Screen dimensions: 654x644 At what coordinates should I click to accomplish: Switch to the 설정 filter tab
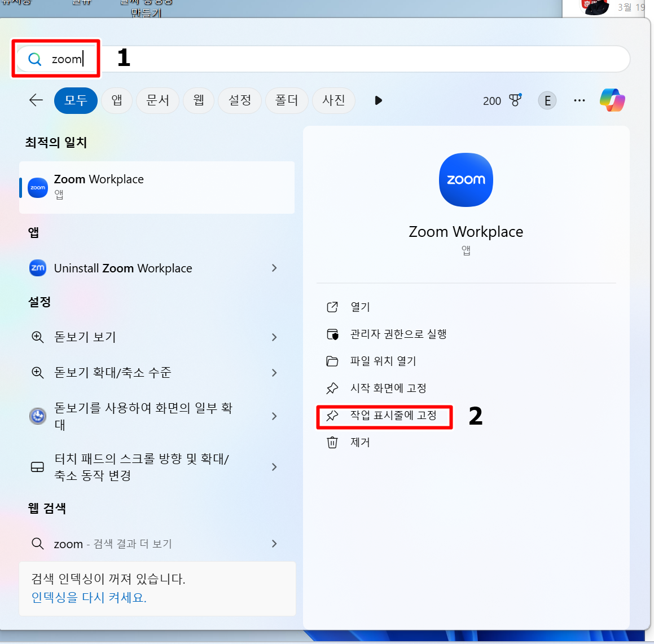[x=240, y=100]
